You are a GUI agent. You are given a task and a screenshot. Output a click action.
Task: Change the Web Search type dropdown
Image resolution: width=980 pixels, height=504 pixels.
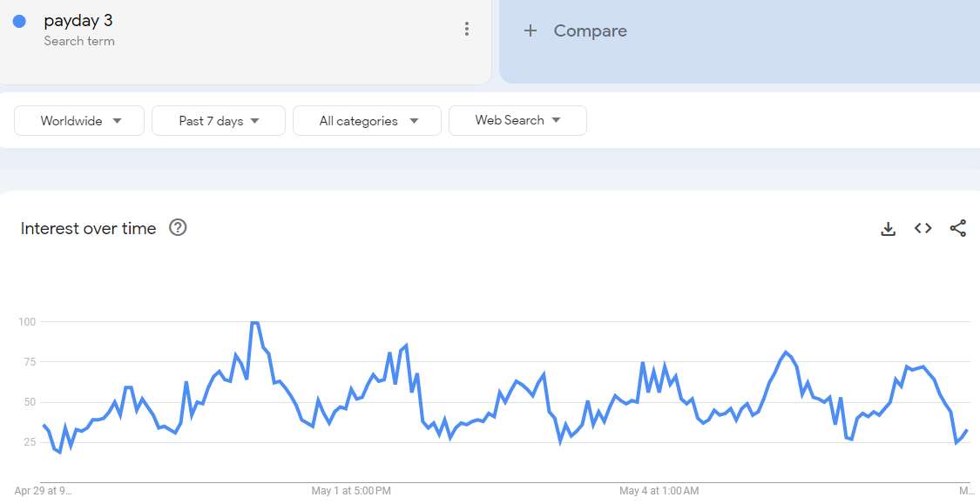[x=517, y=120]
